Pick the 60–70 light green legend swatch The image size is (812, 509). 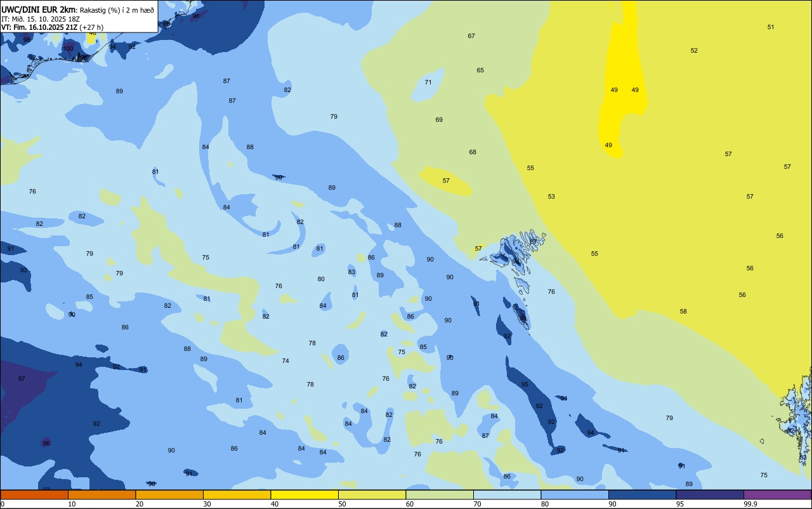pos(440,494)
